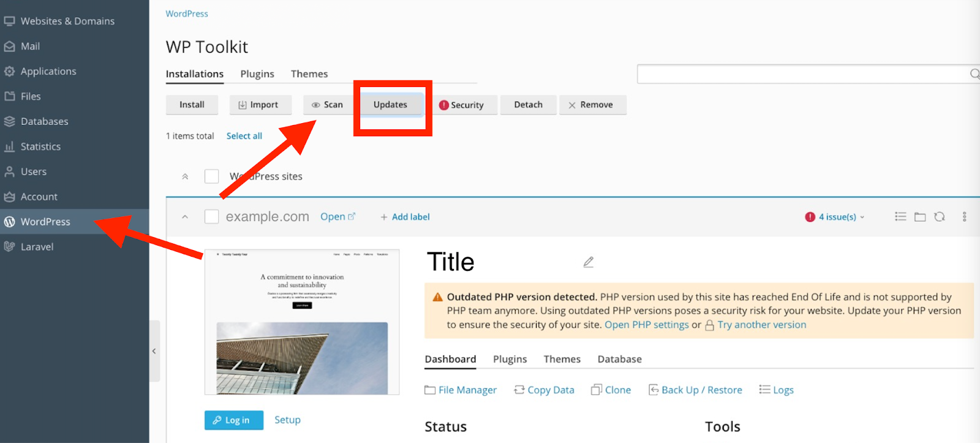This screenshot has width=980, height=443.
Task: Switch to the Dashboard tab
Action: coord(450,360)
